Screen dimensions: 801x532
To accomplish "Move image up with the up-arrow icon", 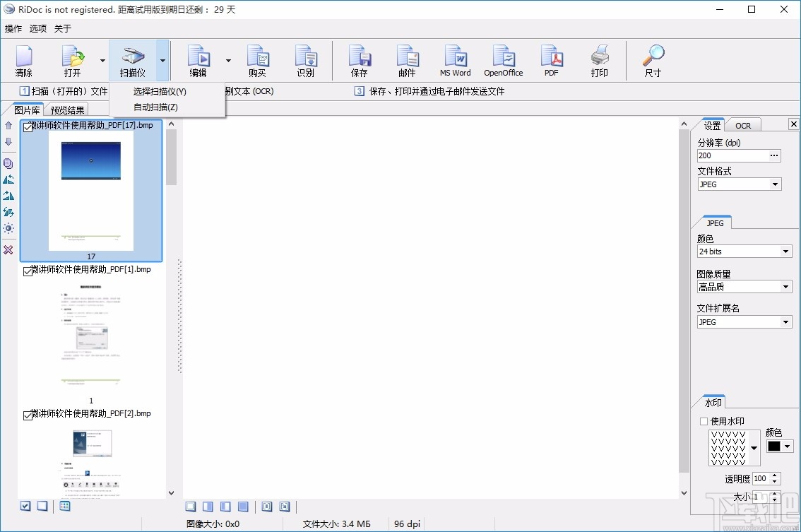I will 8,125.
